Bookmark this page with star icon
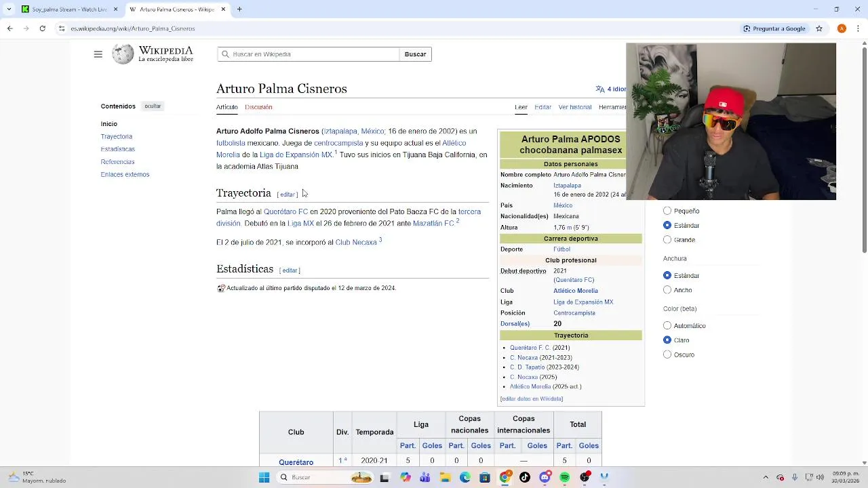 (x=819, y=28)
